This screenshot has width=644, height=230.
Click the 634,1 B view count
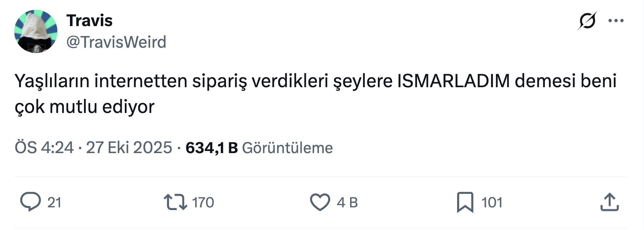point(212,148)
